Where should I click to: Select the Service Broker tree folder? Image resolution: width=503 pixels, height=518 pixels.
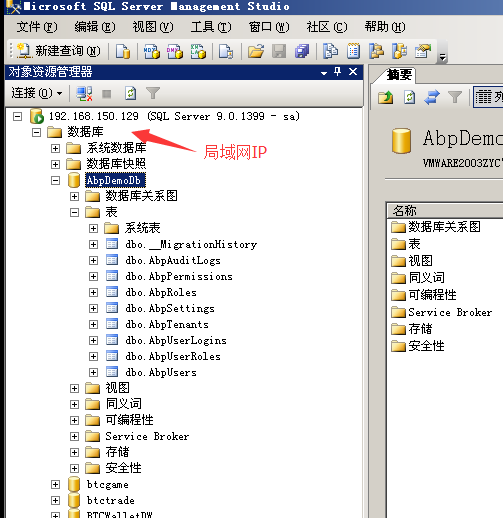pyautogui.click(x=147, y=436)
